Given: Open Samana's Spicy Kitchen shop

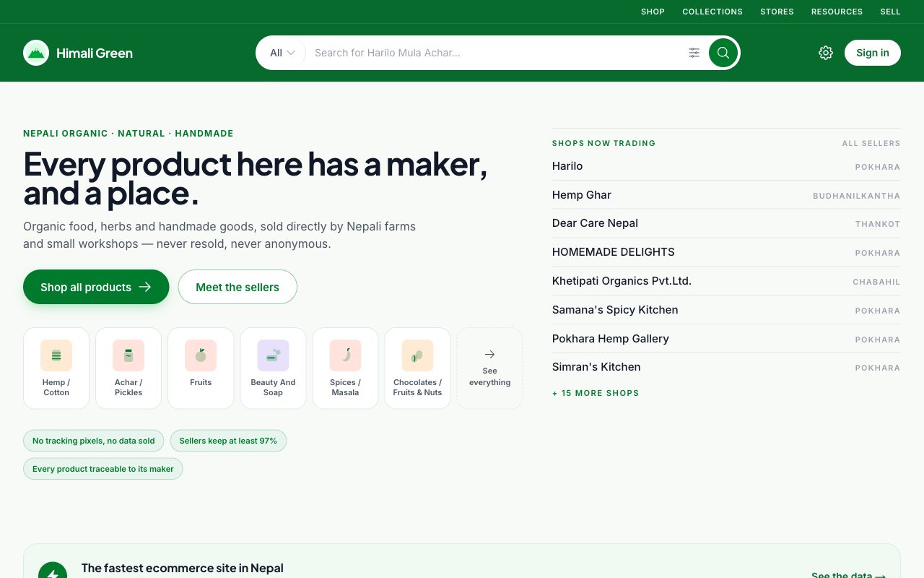Looking at the screenshot, I should point(726,310).
